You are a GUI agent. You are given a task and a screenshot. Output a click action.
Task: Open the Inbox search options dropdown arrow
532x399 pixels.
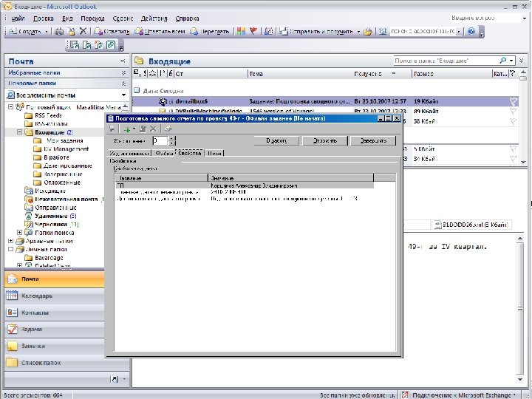511,61
